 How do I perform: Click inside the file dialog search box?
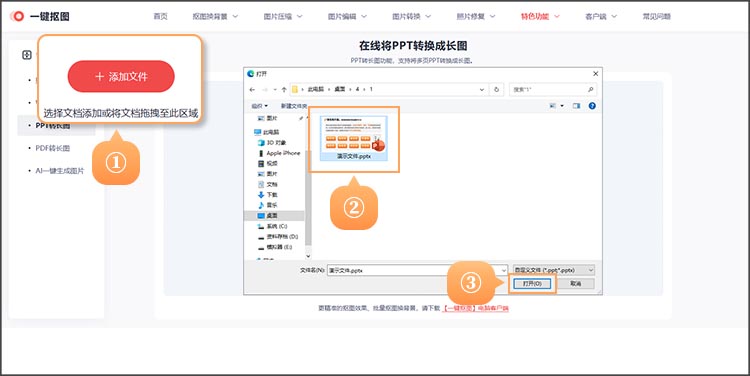[x=548, y=89]
